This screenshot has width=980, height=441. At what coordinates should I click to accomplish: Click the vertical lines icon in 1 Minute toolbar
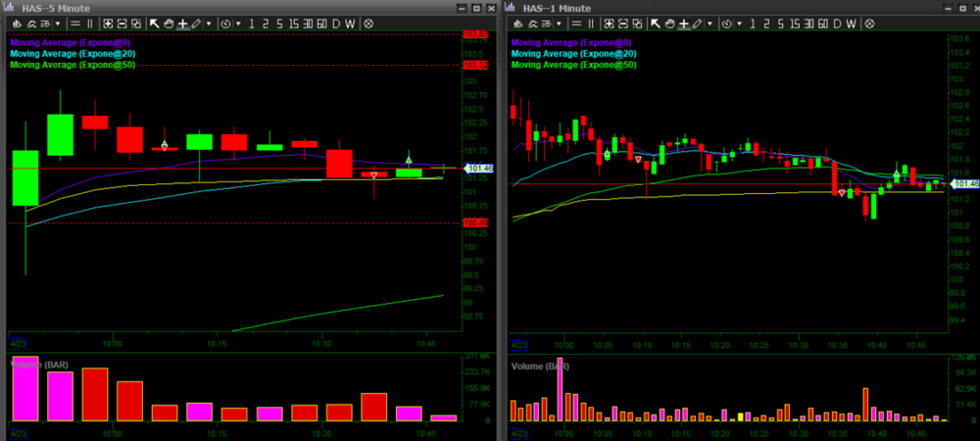tap(591, 23)
